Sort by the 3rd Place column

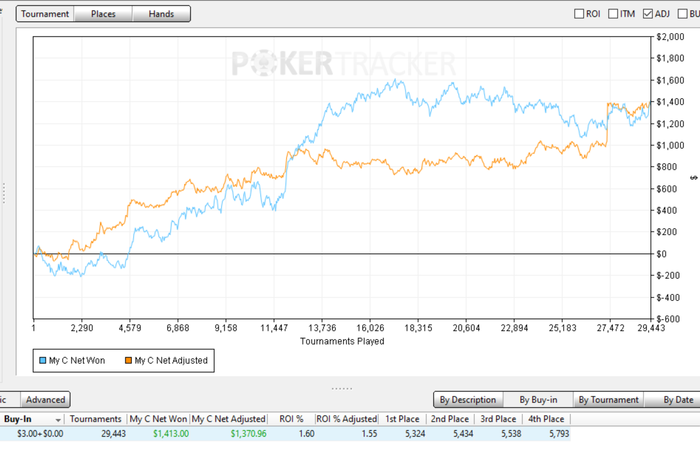(498, 419)
